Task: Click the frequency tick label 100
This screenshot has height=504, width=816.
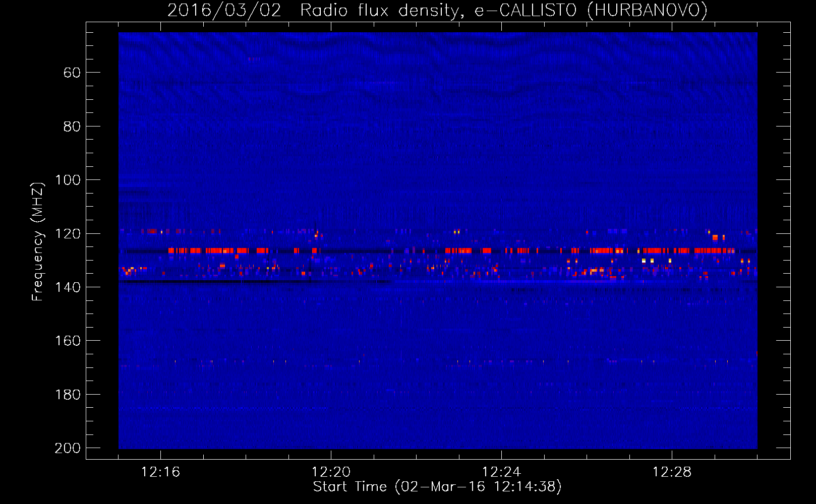Action: [68, 180]
